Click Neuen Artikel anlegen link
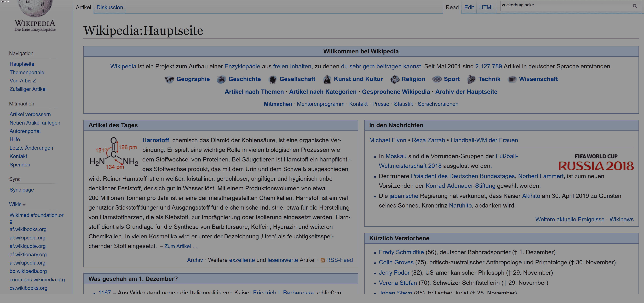Screen dimensions: 644x303 pos(35,123)
